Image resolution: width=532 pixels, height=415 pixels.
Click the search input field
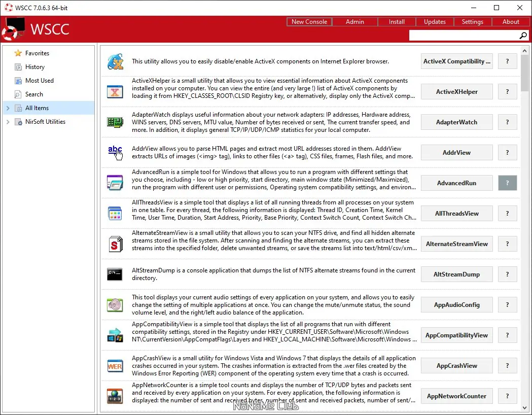(x=464, y=36)
